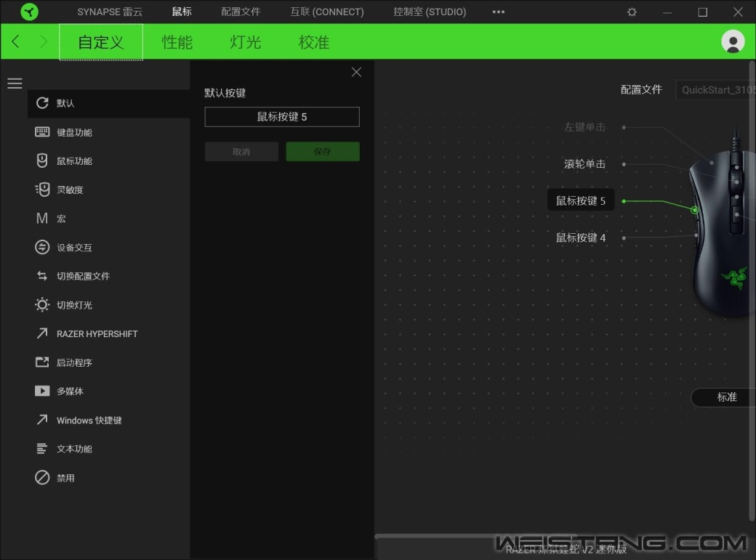Select the Windows 快捷键 arrow icon
Screen dimensions: 756x560
click(x=42, y=420)
